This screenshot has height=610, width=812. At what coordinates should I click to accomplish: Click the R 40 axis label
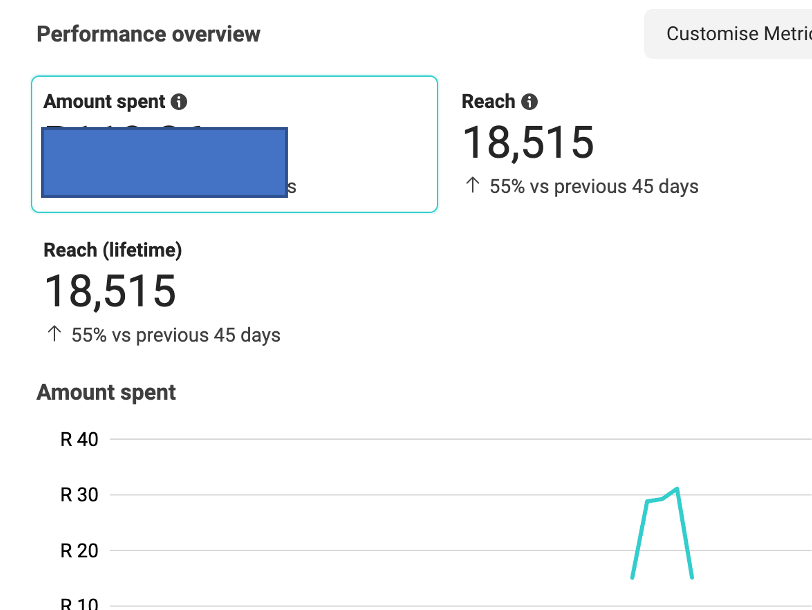(79, 439)
